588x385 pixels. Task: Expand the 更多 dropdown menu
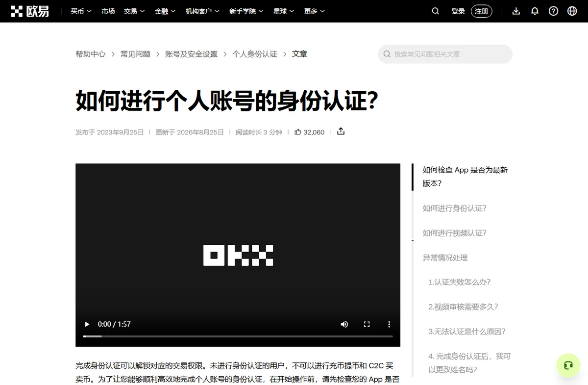click(314, 11)
